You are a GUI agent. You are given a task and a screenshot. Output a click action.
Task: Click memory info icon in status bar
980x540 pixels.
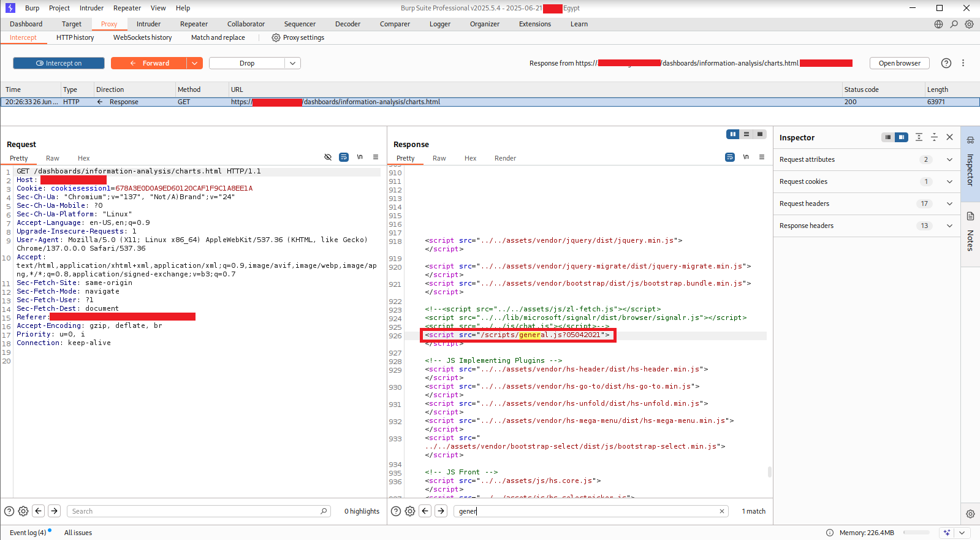coord(830,533)
